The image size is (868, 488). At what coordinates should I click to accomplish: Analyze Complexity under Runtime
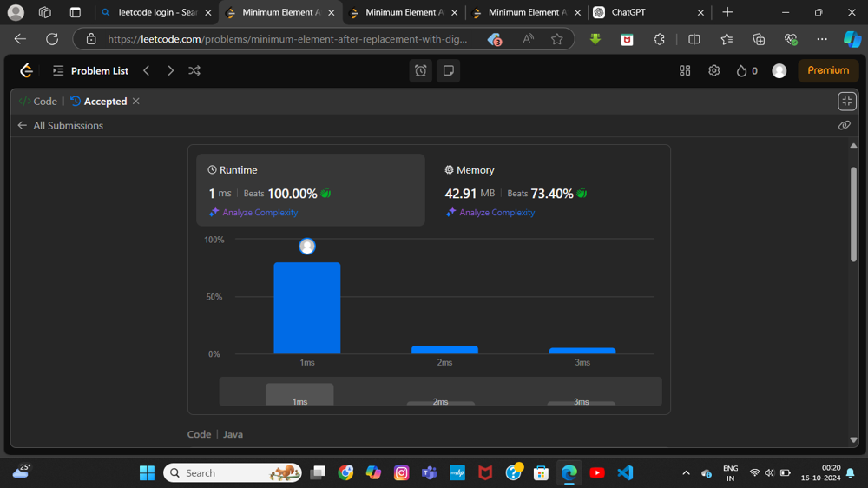click(254, 212)
